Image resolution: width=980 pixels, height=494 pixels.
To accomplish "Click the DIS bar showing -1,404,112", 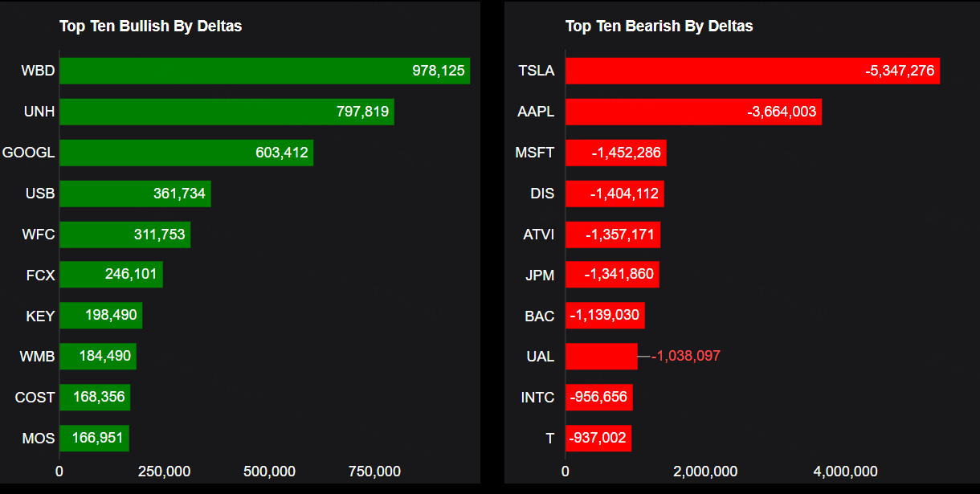I will 615,194.
